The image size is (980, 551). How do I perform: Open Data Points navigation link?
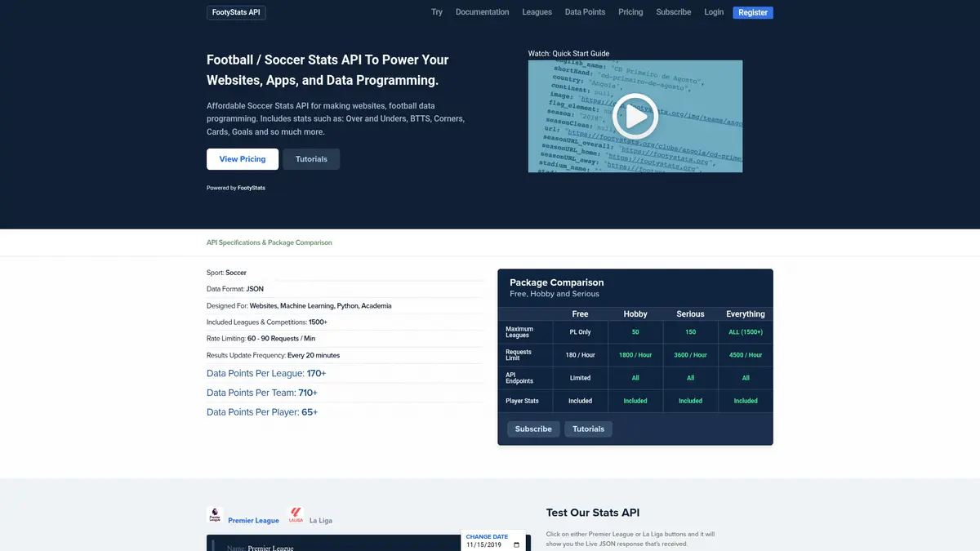click(x=585, y=12)
